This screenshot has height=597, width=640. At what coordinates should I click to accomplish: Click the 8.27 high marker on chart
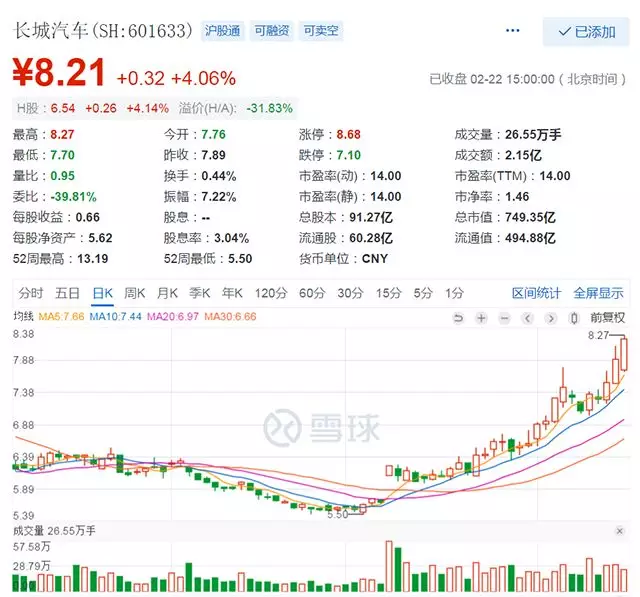coord(598,335)
